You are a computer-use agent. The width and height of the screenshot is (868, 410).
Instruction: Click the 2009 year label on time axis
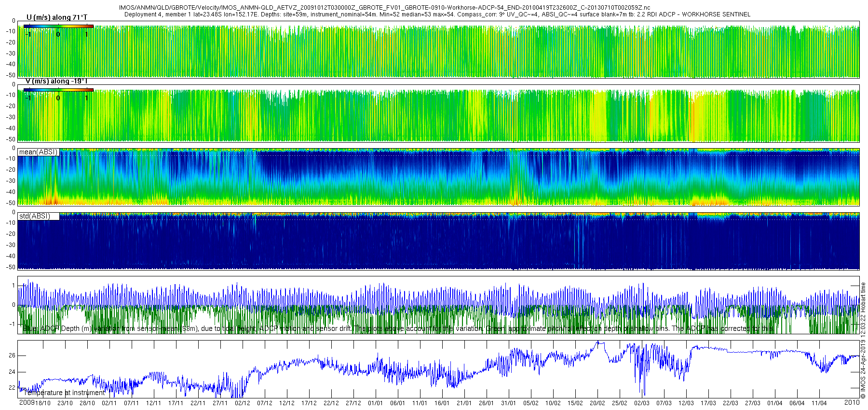coord(27,402)
